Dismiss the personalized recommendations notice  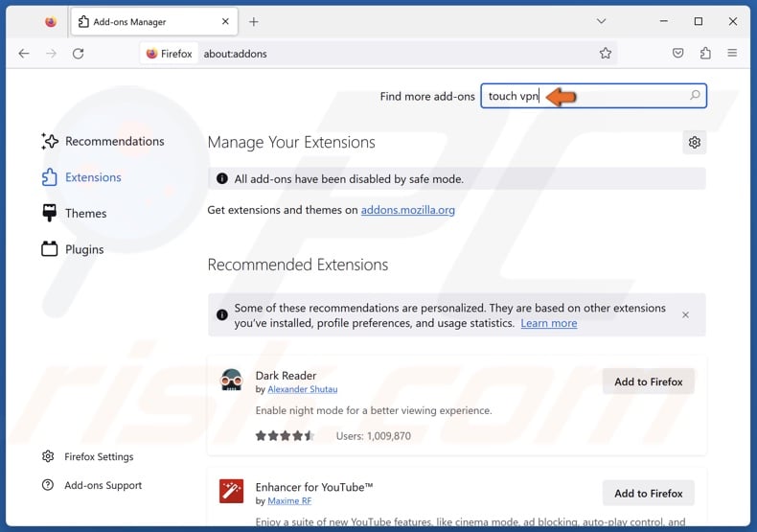point(685,314)
